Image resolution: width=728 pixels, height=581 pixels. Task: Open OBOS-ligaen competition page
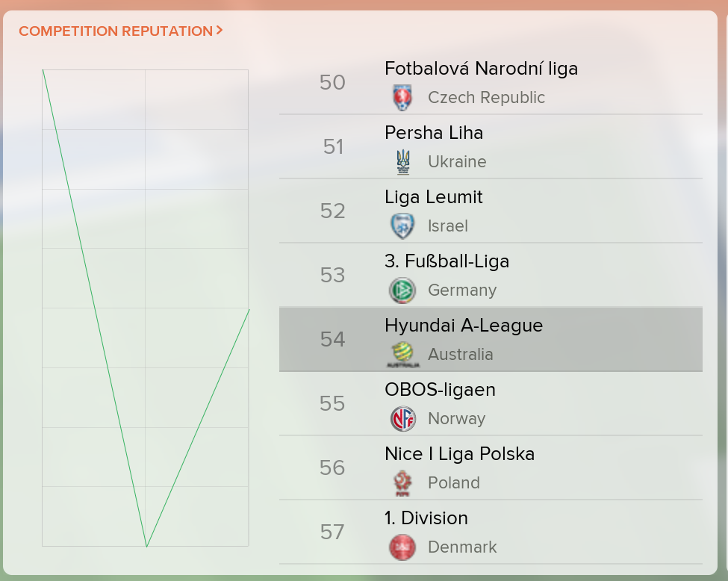click(x=440, y=390)
